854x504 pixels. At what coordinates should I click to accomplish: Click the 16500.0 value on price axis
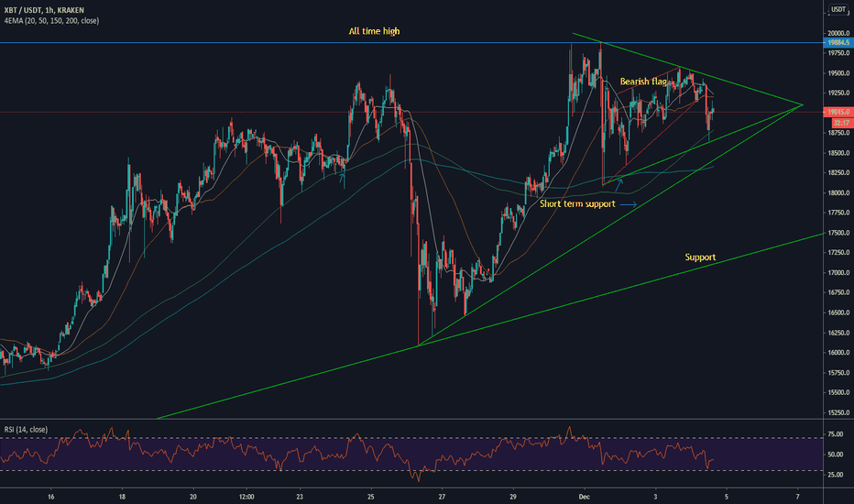(838, 312)
